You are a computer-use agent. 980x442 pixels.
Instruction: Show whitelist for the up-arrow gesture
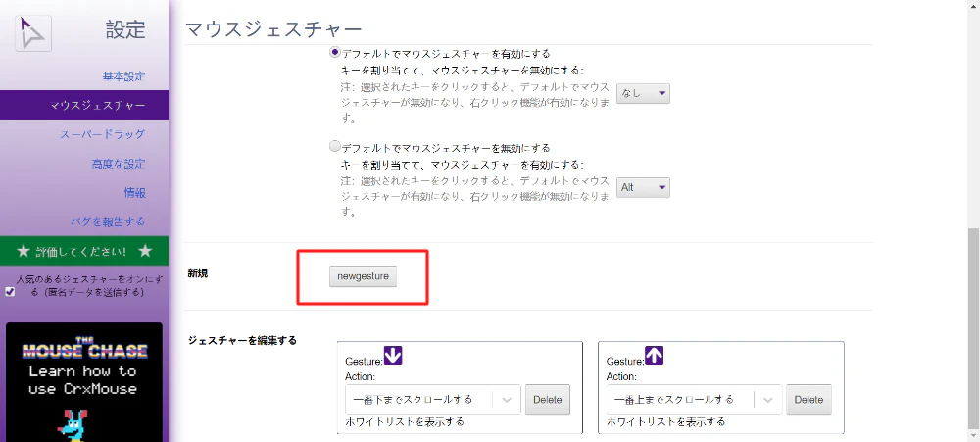[x=665, y=422]
